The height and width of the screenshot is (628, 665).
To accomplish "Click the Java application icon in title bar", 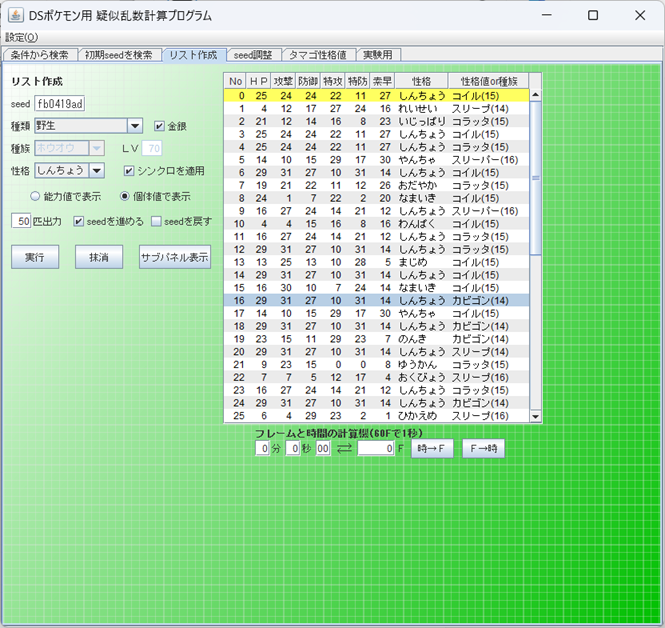I will point(16,15).
